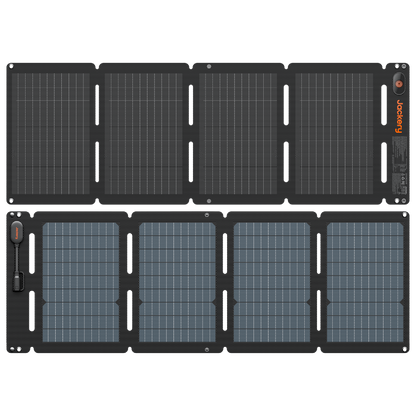The image size is (416, 416).
Task: Click the gray specification label under the Jackery logo
Action: pyautogui.click(x=399, y=165)
